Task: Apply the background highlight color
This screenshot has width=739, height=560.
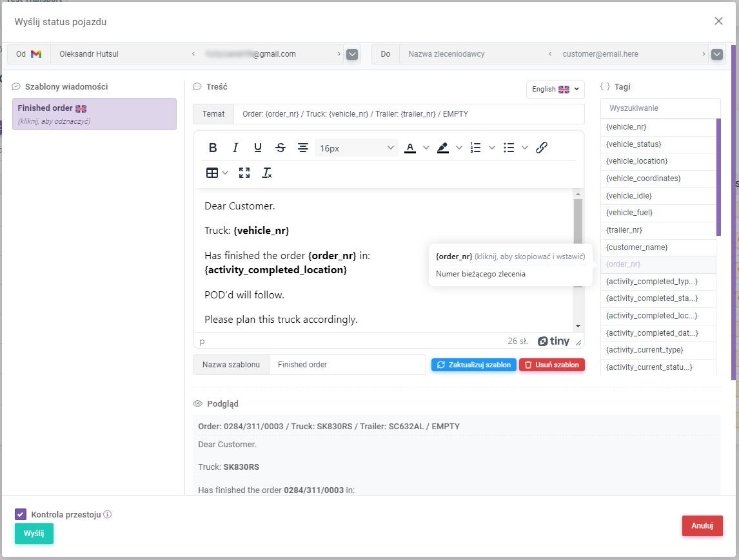Action: [x=442, y=148]
